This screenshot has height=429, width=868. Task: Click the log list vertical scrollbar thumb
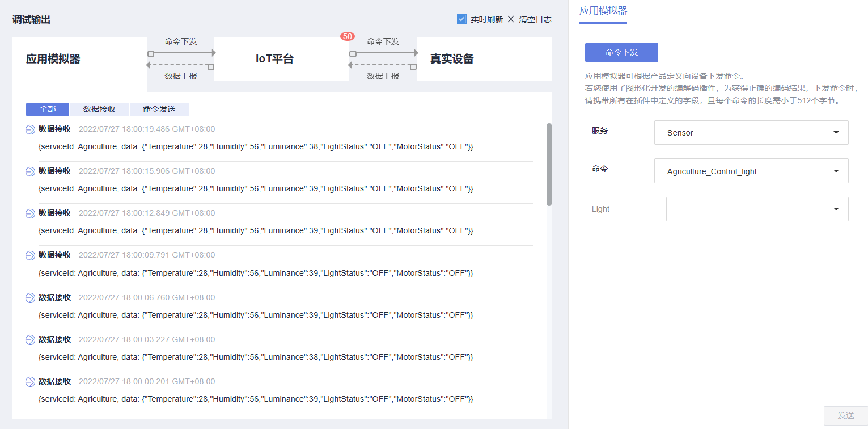point(549,165)
